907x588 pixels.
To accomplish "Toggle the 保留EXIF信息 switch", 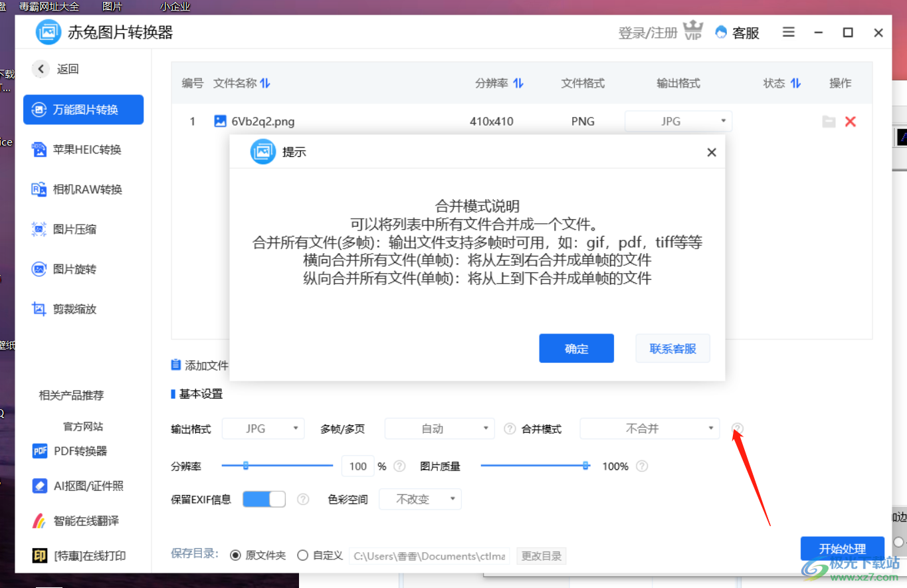I will [264, 499].
